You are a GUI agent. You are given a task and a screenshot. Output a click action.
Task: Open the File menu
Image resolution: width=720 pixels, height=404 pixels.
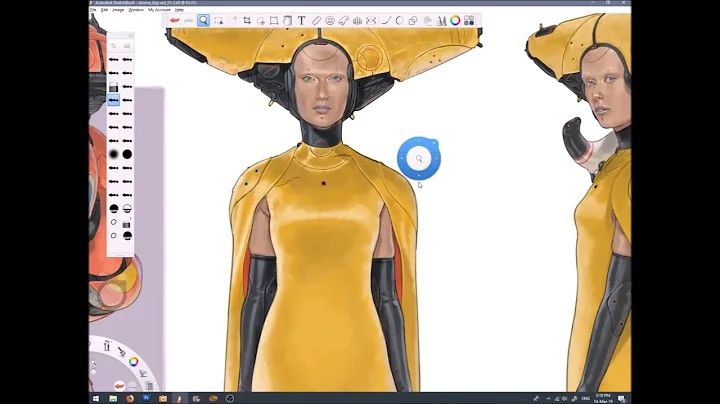click(93, 10)
